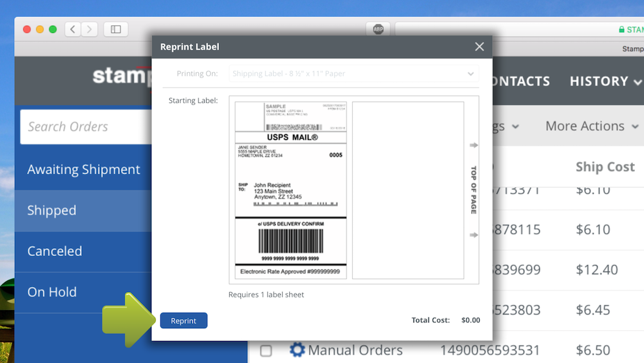
Task: Click the green fullscreen window button
Action: [53, 29]
